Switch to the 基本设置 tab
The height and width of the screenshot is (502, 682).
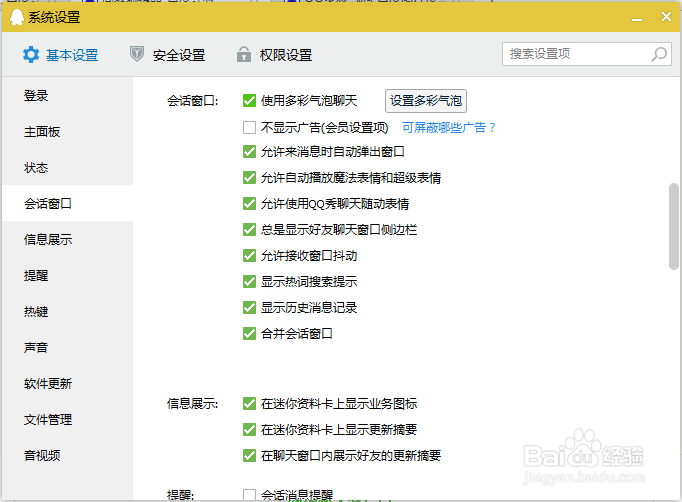[60, 55]
